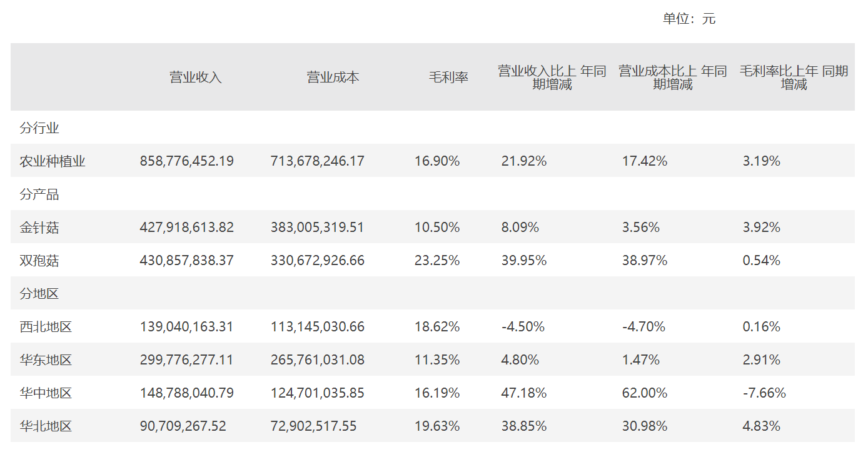Select the 毛利率比上年同期增减 header
Viewport: 868px width, 452px height.
point(794,78)
